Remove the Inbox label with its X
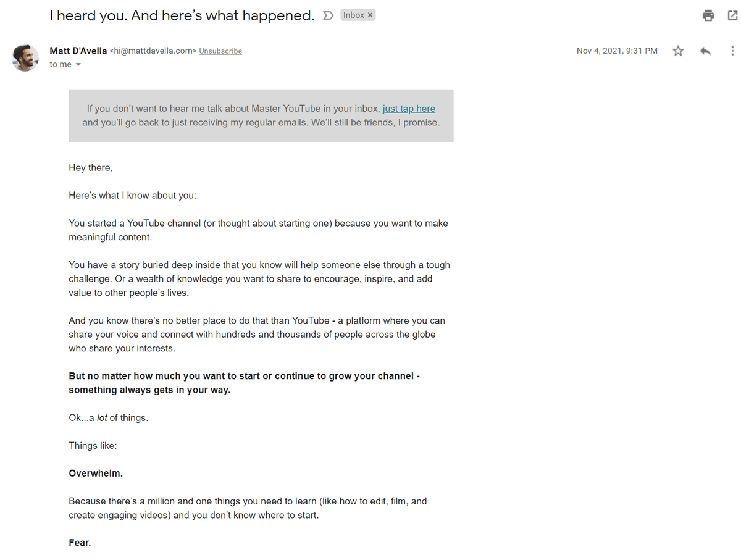Viewport: 741px width, 560px height. click(371, 15)
